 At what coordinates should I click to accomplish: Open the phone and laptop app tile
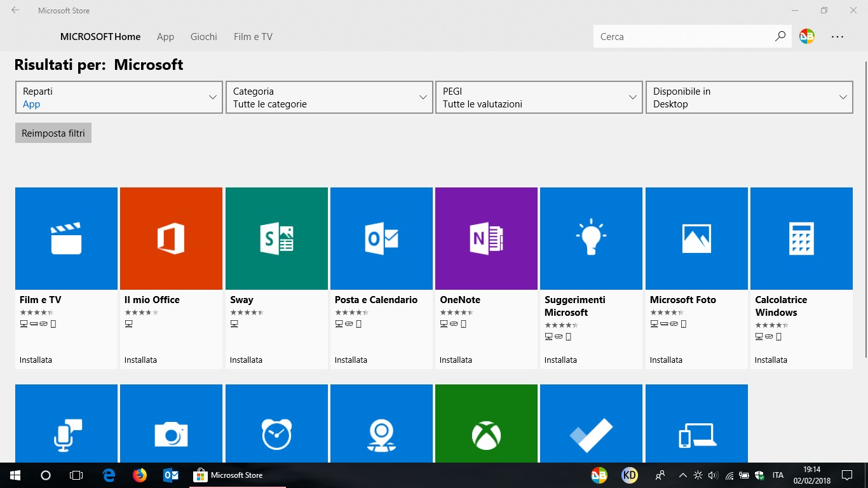(x=696, y=423)
